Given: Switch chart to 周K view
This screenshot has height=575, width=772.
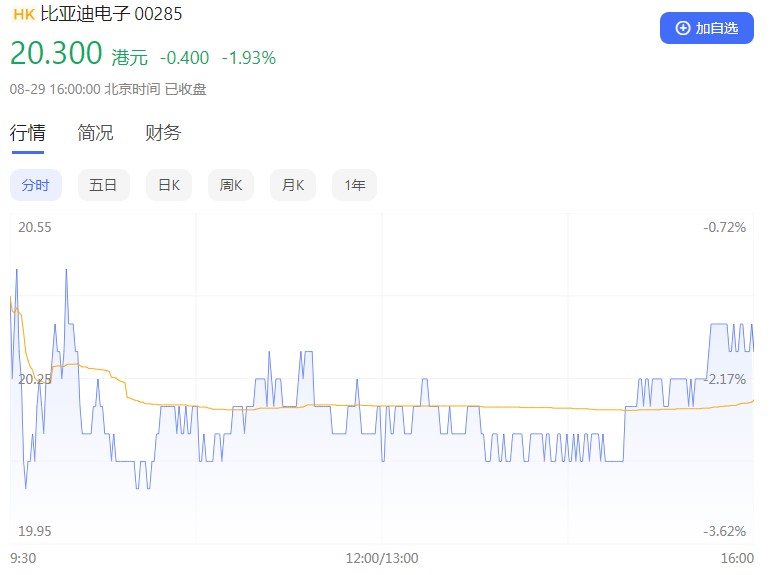Looking at the screenshot, I should pos(231,185).
